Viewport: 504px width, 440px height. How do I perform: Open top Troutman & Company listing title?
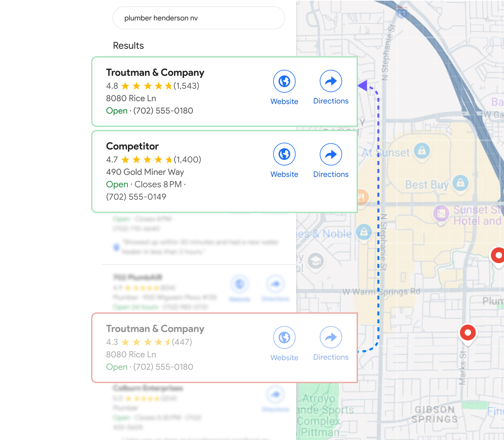[x=155, y=72]
